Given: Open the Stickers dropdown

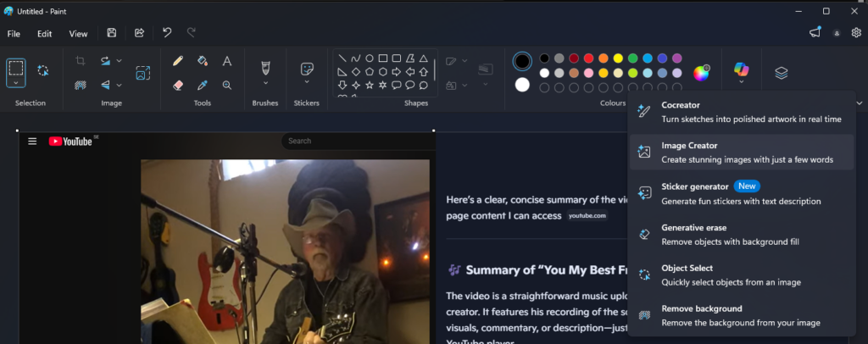Looking at the screenshot, I should (307, 82).
